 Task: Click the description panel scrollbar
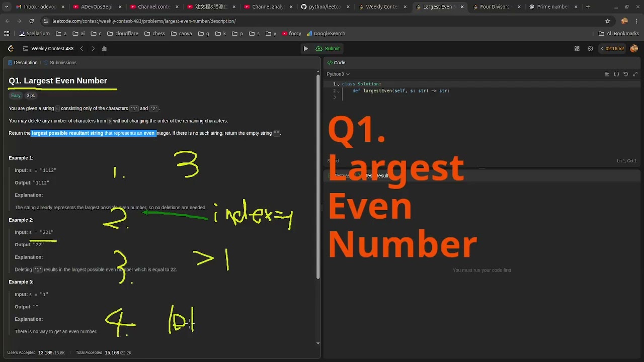(318, 176)
